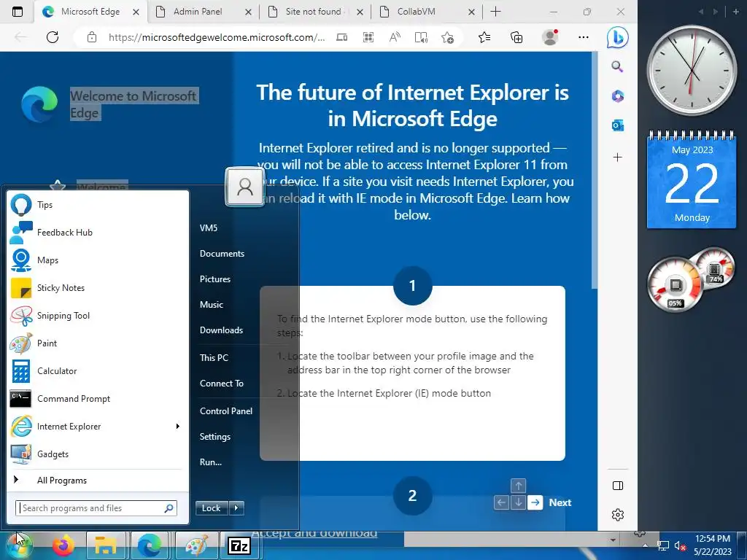Open Settings from Start menu

pos(215,437)
